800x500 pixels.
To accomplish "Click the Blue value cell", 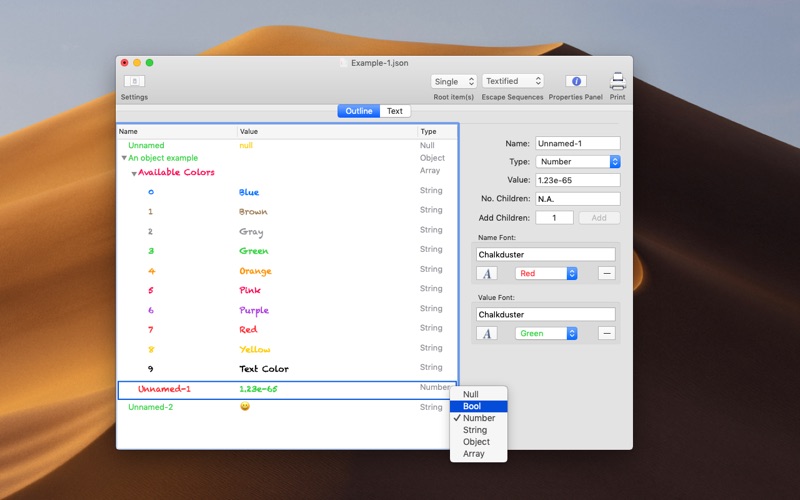I will [249, 192].
